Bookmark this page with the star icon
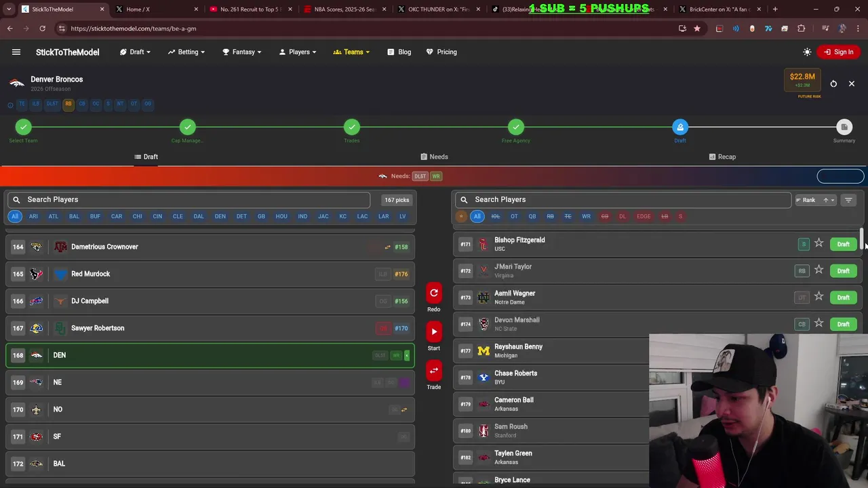 coord(696,28)
